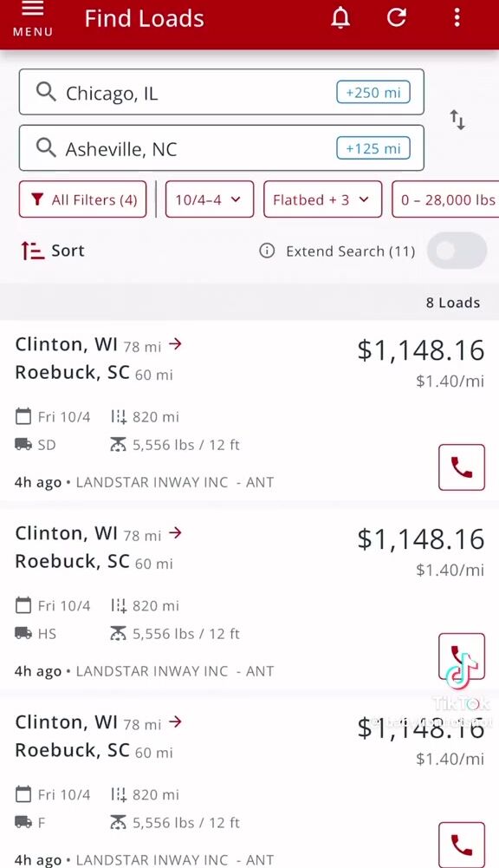Call about the third F load
Viewport: 499px width, 868px height.
point(462,845)
